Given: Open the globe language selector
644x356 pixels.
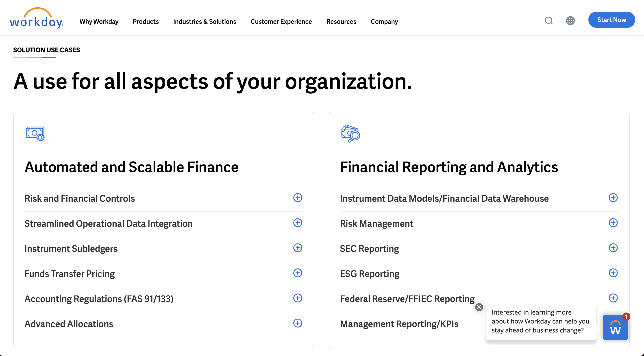Looking at the screenshot, I should [x=570, y=20].
